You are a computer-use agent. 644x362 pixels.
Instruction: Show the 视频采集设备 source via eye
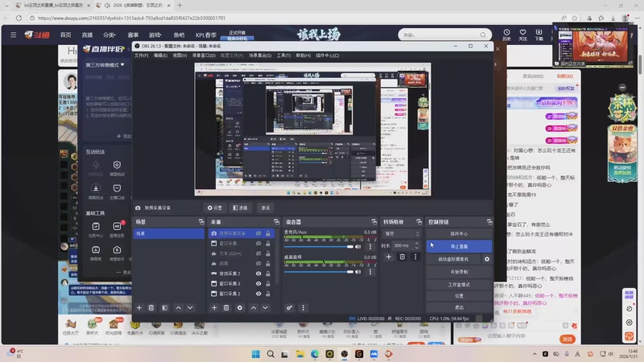[258, 233]
